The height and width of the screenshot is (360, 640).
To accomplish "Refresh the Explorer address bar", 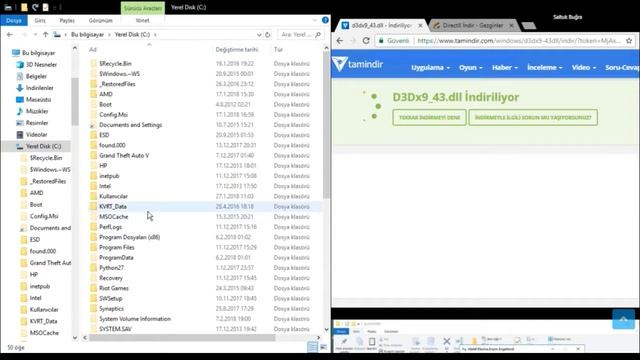I will (268, 35).
